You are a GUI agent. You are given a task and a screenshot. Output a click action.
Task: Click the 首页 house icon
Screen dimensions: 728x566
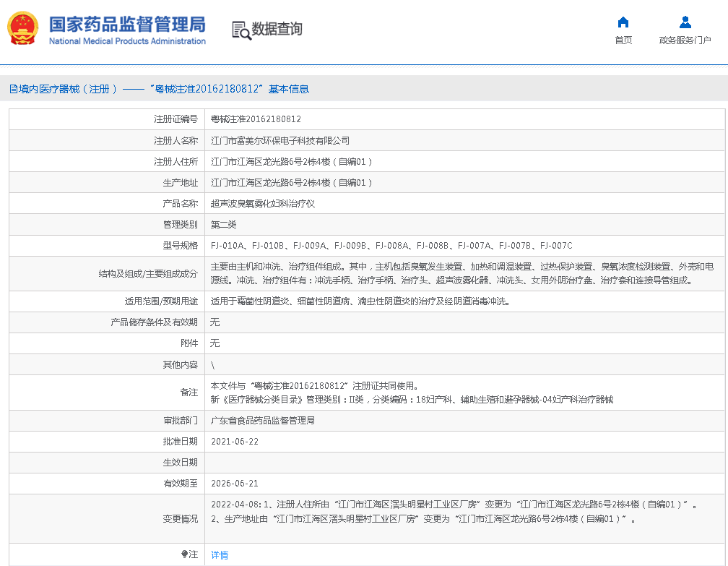pos(623,22)
